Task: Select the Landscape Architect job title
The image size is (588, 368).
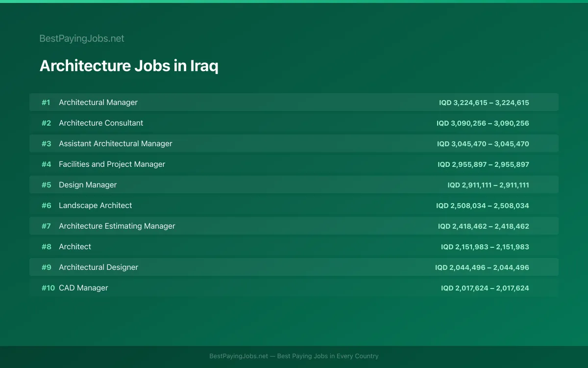Action: (x=96, y=205)
